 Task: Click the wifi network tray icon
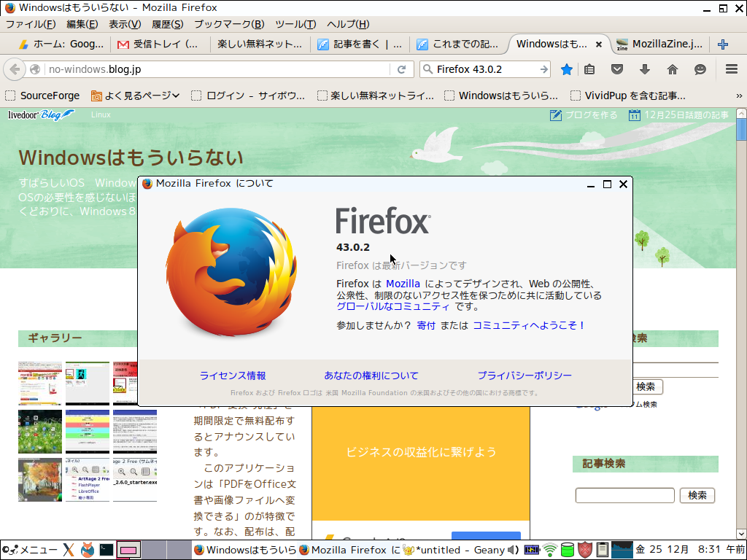pyautogui.click(x=550, y=550)
